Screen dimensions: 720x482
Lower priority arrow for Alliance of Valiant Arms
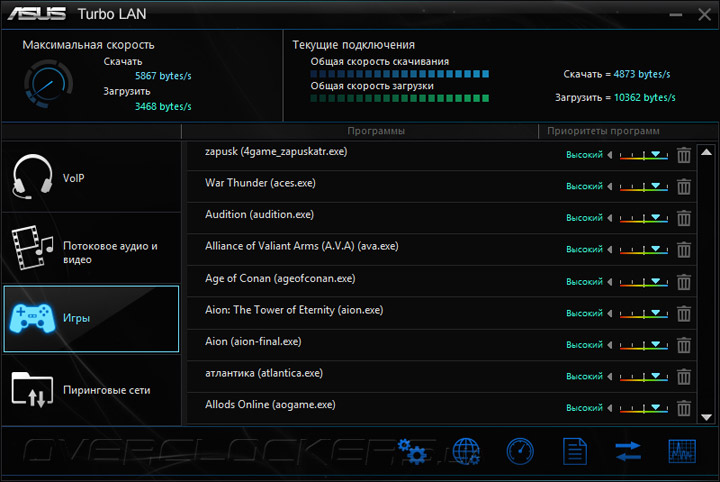point(610,250)
